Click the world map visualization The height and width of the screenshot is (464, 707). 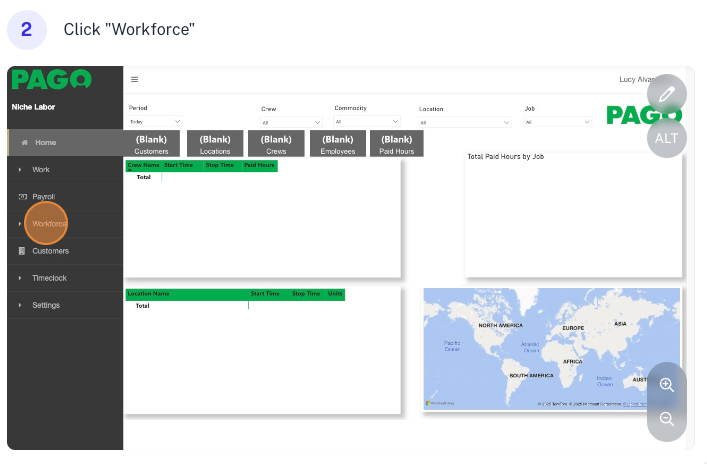(x=551, y=348)
